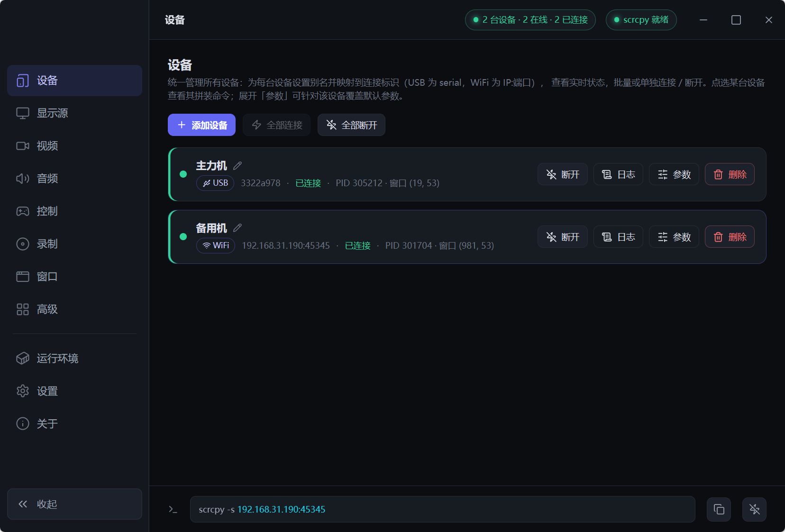Edit the 主力机 alias with pencil icon
This screenshot has width=785, height=532.
click(x=237, y=165)
